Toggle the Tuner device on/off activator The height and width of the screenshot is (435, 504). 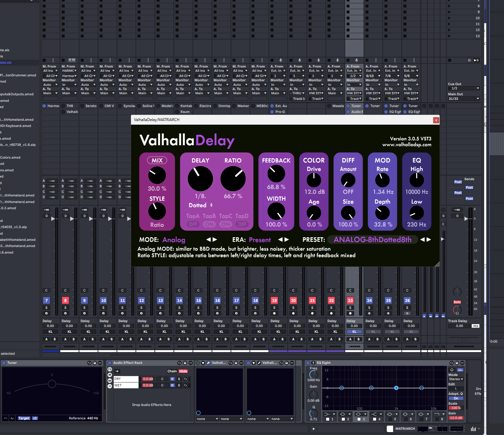[4, 363]
